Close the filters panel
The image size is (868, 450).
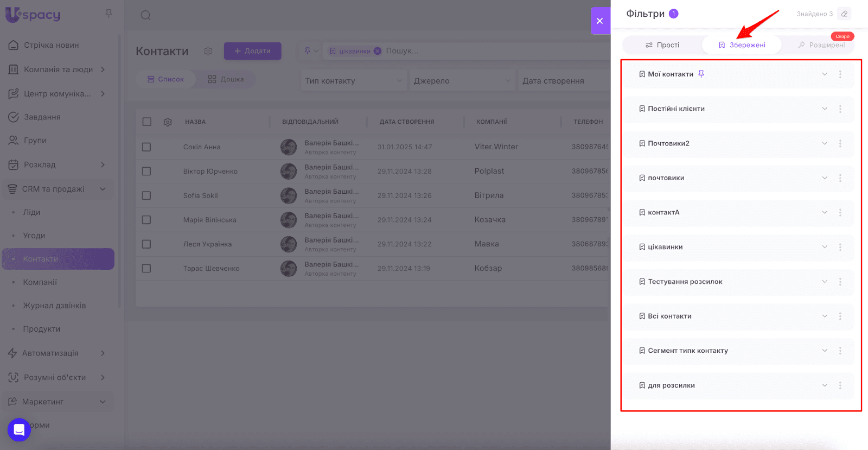tap(599, 21)
